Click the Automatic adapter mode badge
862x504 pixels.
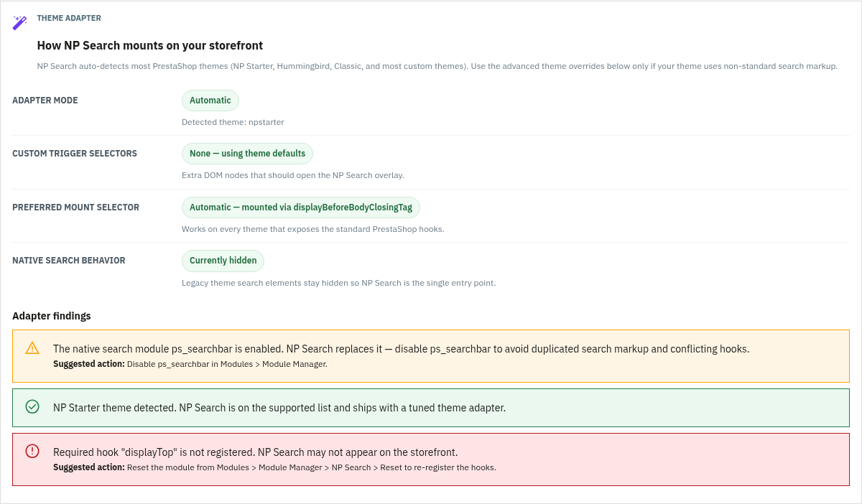tap(210, 101)
